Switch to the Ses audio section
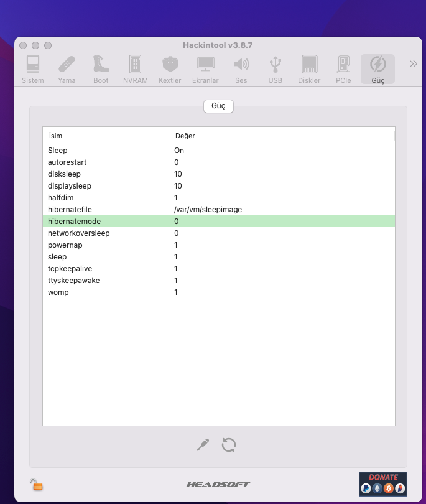The image size is (426, 504). point(241,69)
